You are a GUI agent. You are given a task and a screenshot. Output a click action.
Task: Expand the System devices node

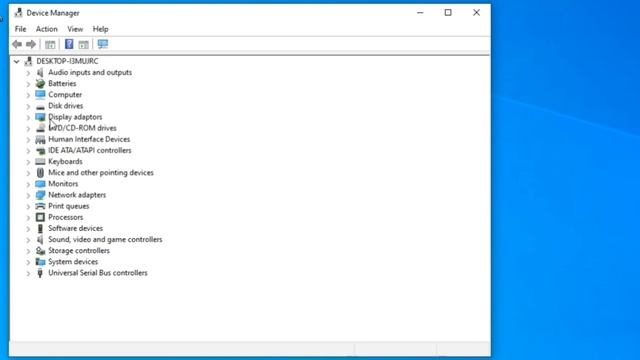click(28, 262)
